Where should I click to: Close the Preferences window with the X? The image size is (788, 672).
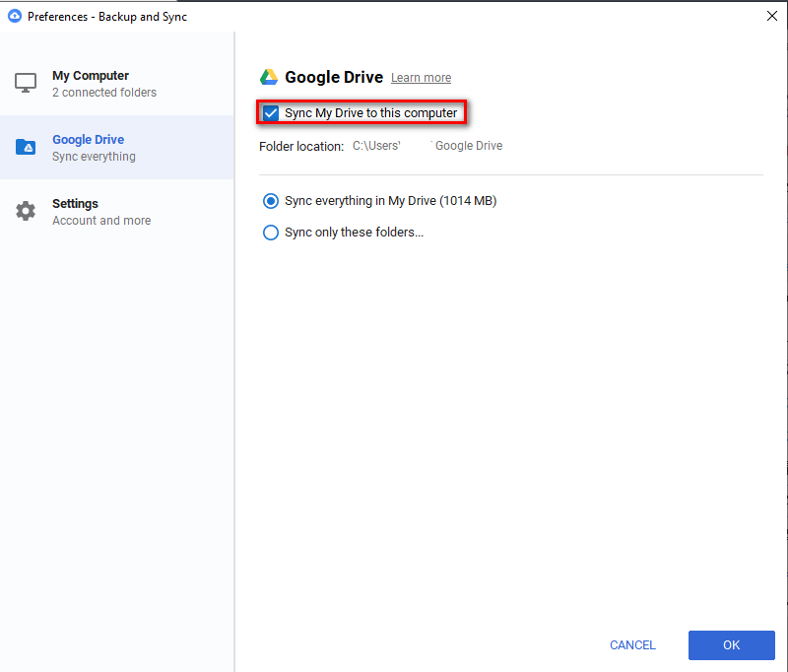(770, 16)
